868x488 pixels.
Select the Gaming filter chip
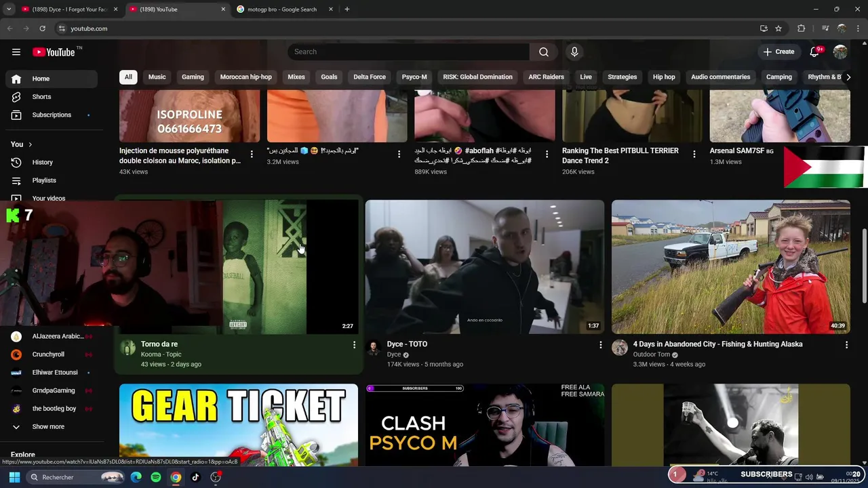(x=193, y=77)
